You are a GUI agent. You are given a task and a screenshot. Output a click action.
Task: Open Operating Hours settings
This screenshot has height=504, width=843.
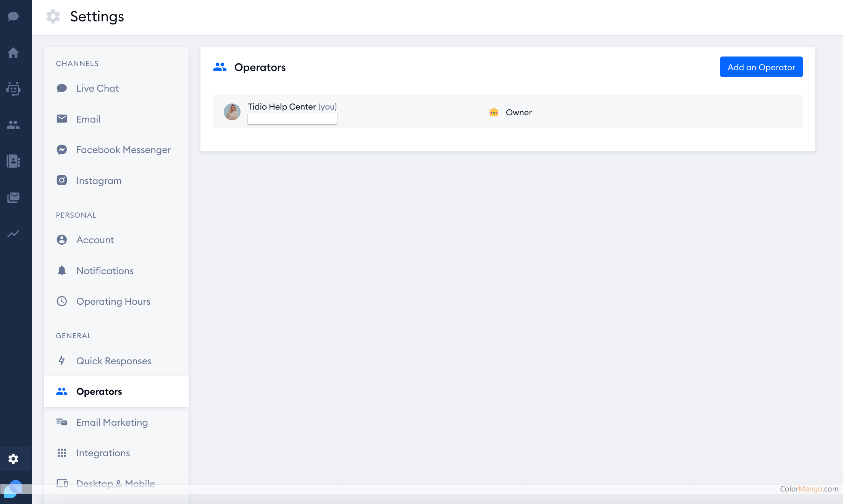click(113, 301)
